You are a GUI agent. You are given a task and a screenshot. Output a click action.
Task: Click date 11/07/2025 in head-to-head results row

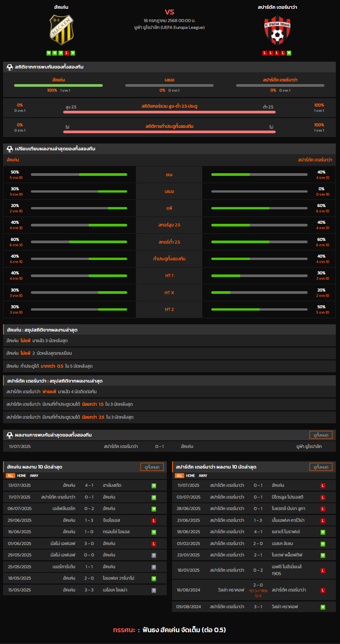click(20, 446)
